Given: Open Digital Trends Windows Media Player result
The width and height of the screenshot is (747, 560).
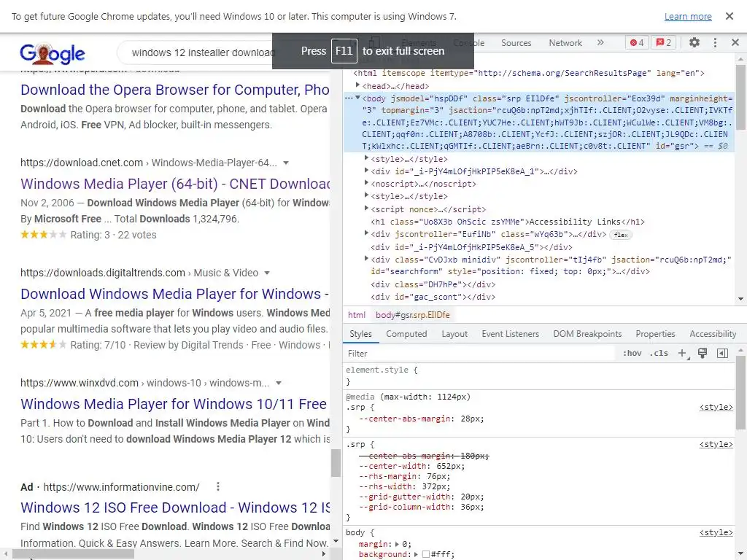Looking at the screenshot, I should (175, 294).
